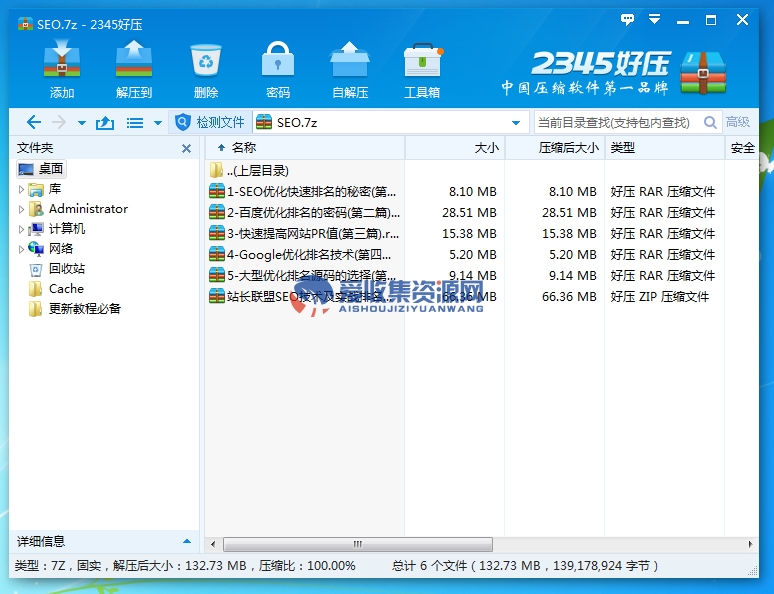
Task: Click the archive icon of 4-Google优化排名技术
Action: [x=217, y=254]
